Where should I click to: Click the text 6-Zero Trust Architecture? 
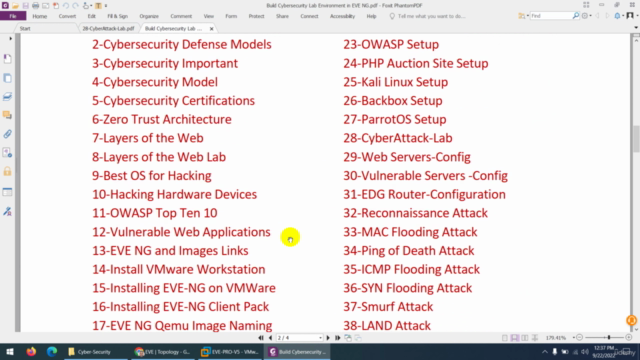coord(162,119)
